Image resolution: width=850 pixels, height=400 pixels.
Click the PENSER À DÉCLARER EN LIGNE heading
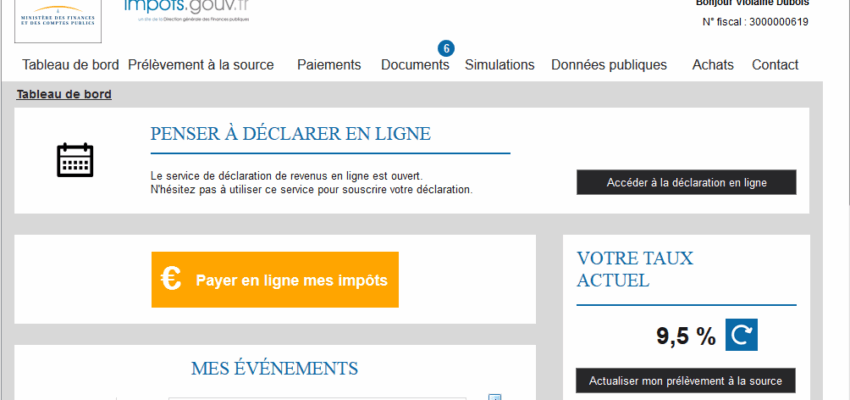click(x=291, y=134)
